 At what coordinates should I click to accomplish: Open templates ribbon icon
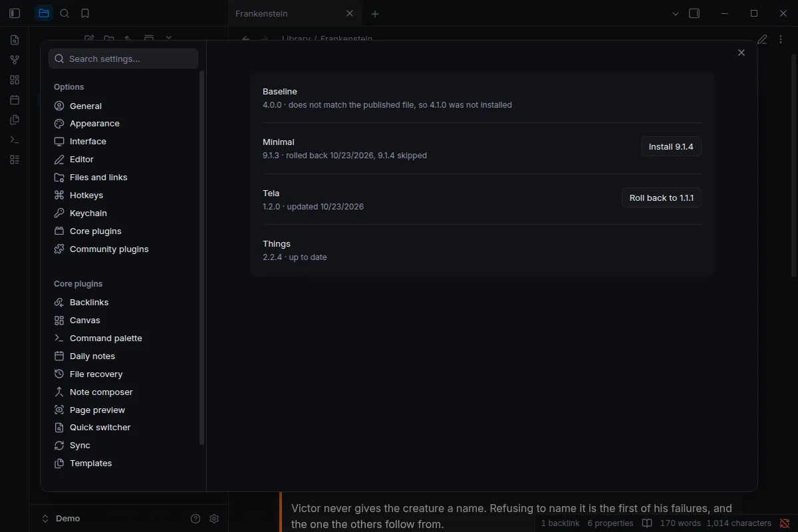[15, 120]
